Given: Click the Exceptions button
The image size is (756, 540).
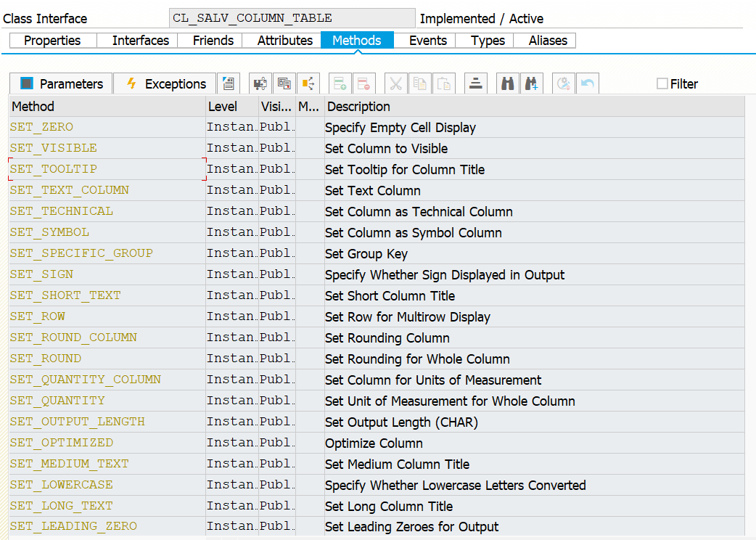Looking at the screenshot, I should tap(165, 83).
